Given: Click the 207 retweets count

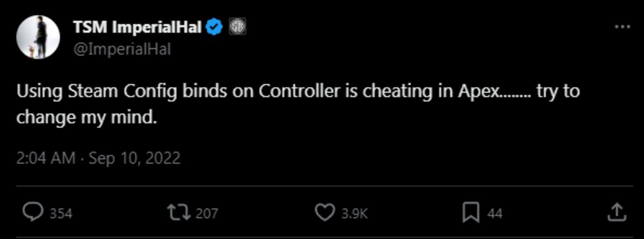Looking at the screenshot, I should click(207, 214).
